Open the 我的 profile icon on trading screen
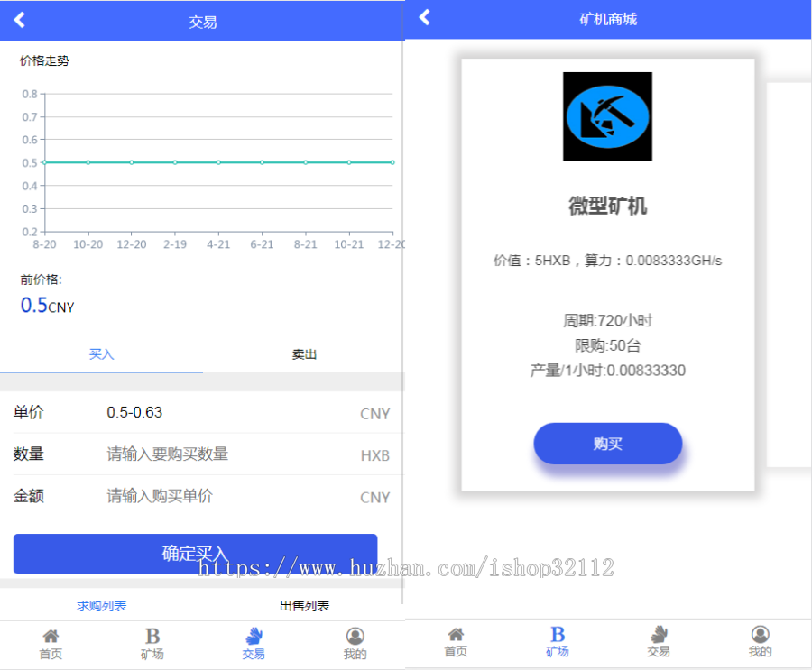The width and height of the screenshot is (812, 670). coord(355,642)
